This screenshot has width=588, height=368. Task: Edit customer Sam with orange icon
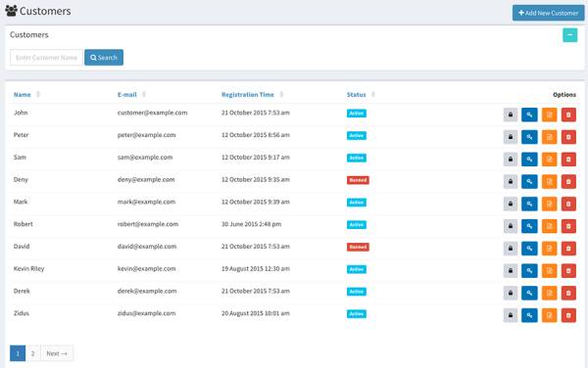pos(550,160)
